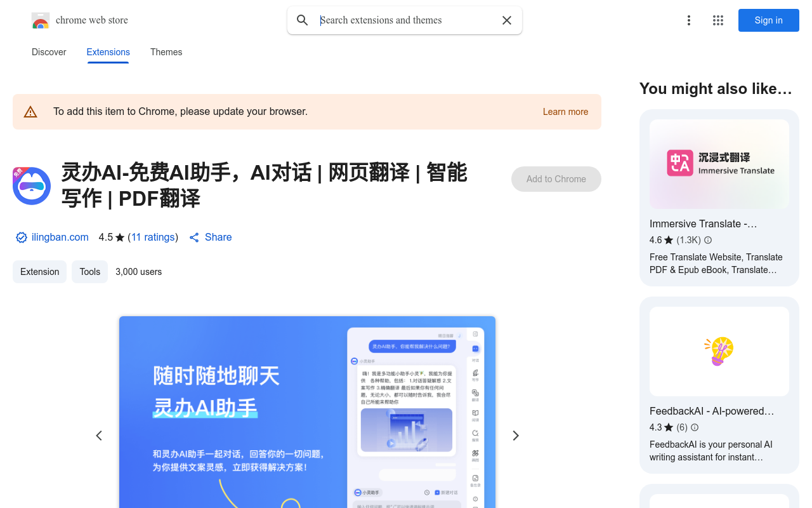Click the warning triangle icon in banner
Viewport: 812px width, 508px height.
pos(30,112)
